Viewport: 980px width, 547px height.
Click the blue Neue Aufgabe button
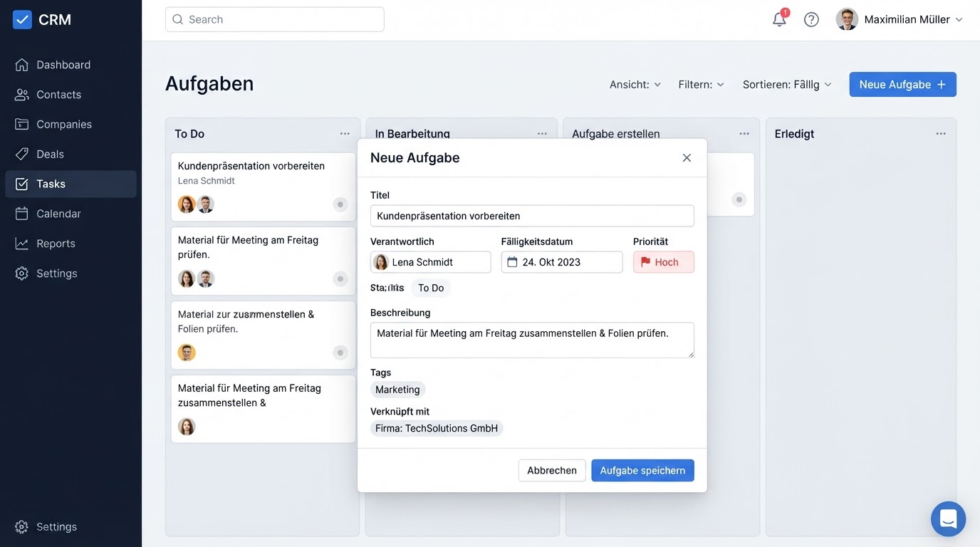[902, 85]
